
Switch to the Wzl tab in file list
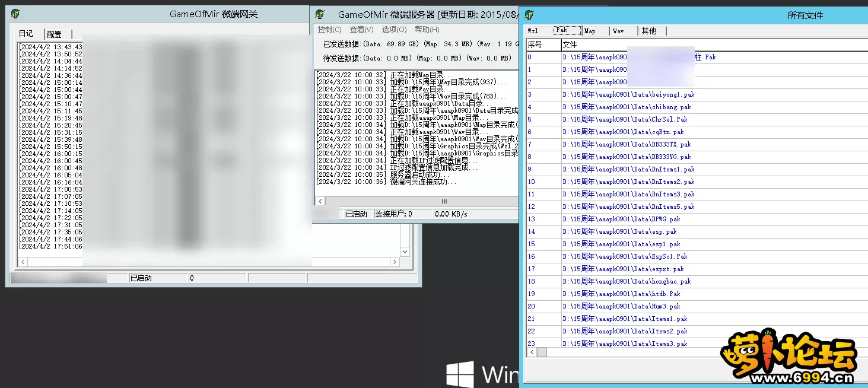[538, 31]
